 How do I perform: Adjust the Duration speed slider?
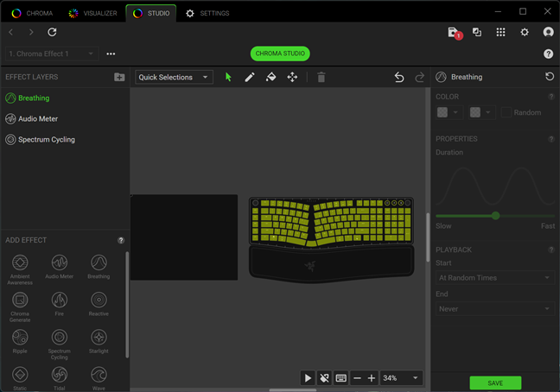[495, 216]
